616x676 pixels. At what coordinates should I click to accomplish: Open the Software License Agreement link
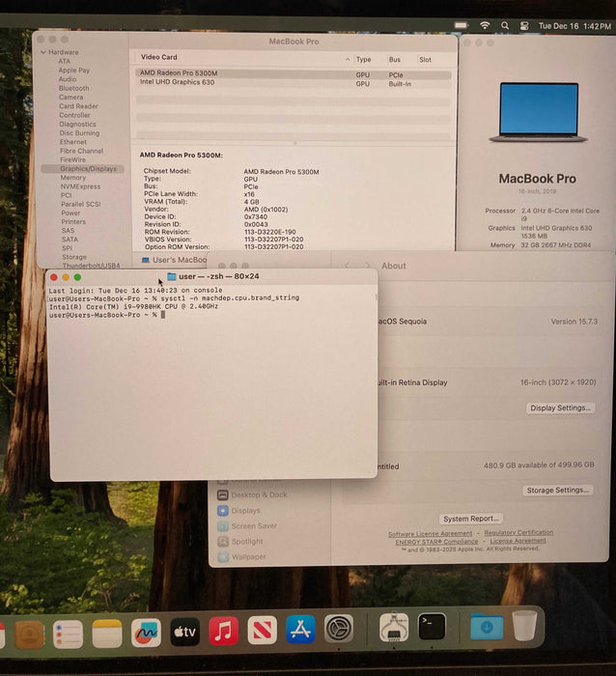point(431,534)
